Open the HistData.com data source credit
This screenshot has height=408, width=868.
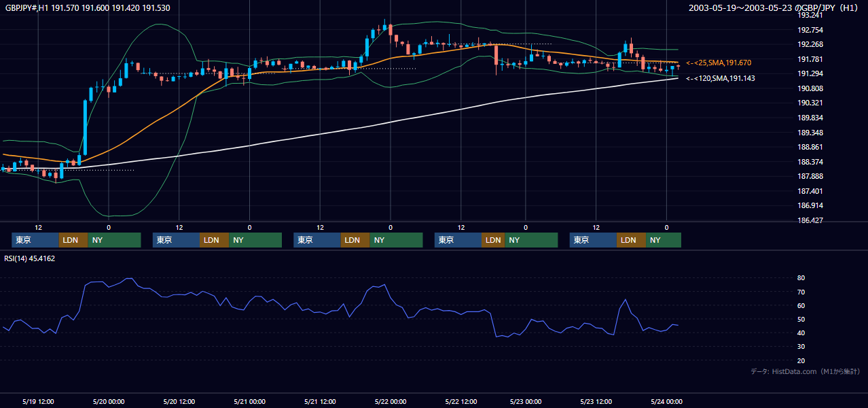coord(806,371)
